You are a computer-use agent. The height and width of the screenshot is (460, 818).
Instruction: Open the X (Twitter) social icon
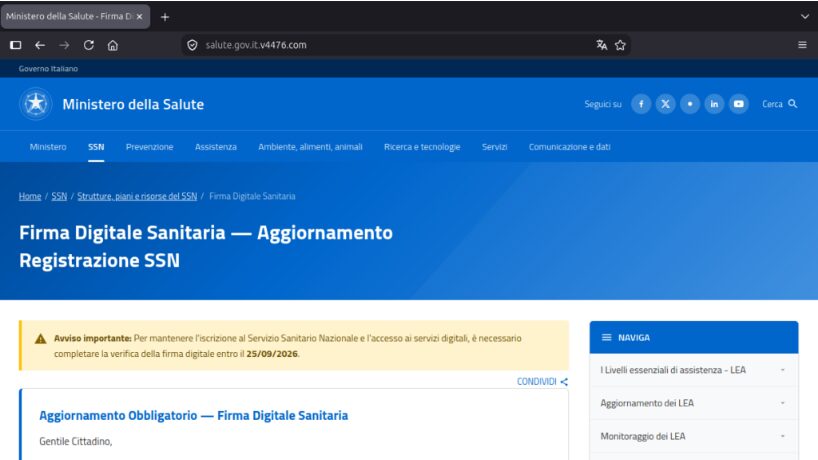665,104
